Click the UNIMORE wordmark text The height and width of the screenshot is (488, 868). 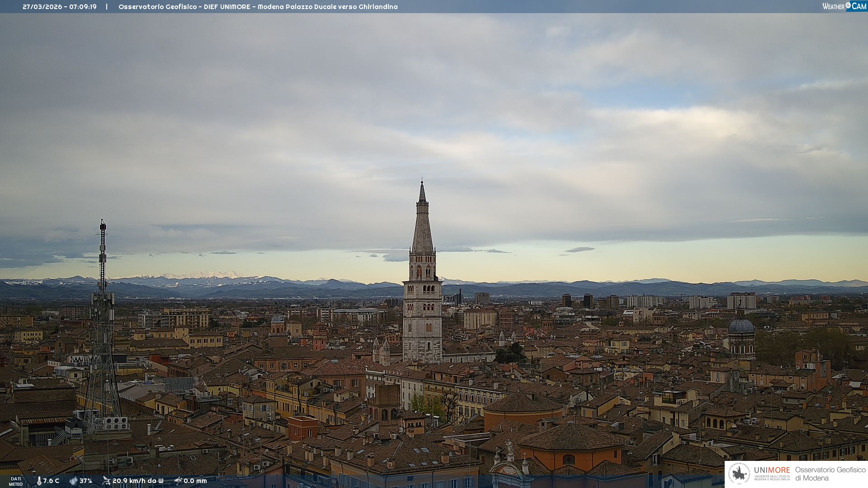[772, 470]
